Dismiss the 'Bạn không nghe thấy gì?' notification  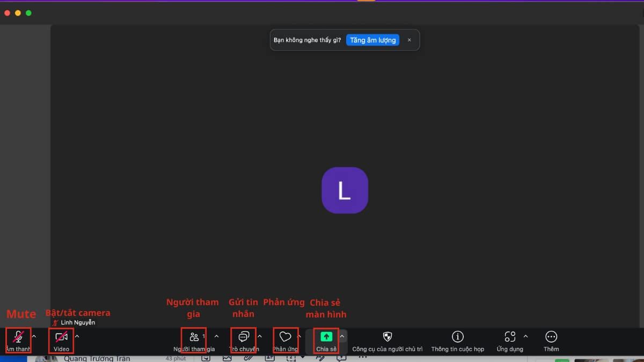click(409, 40)
